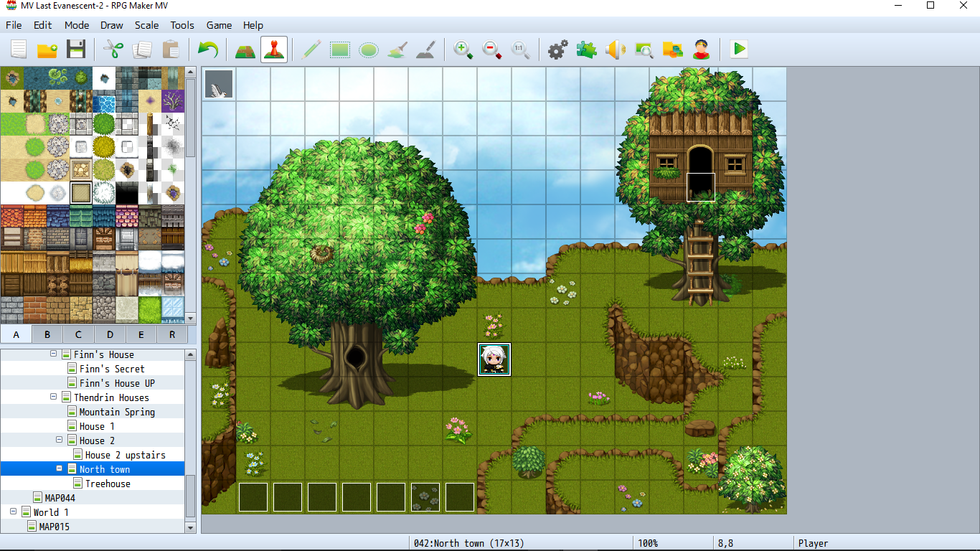This screenshot has height=551, width=980.
Task: Select the Cut scissors icon
Action: 113,50
